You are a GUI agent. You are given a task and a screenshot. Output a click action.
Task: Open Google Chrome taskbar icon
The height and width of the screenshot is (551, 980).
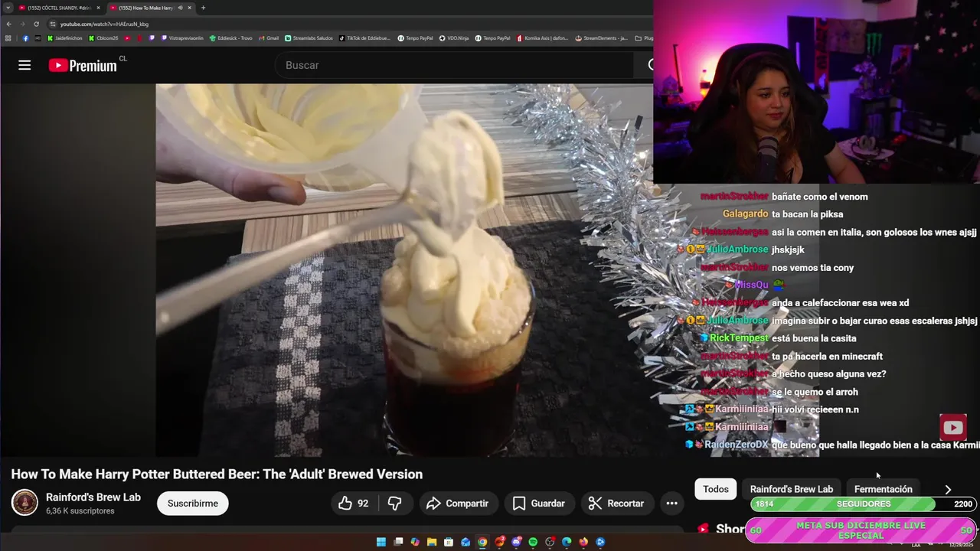tap(482, 542)
